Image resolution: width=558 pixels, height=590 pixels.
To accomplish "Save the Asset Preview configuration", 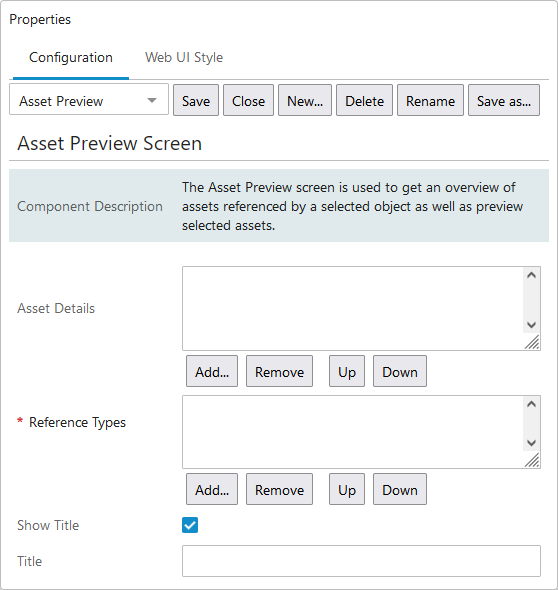I will (196, 100).
